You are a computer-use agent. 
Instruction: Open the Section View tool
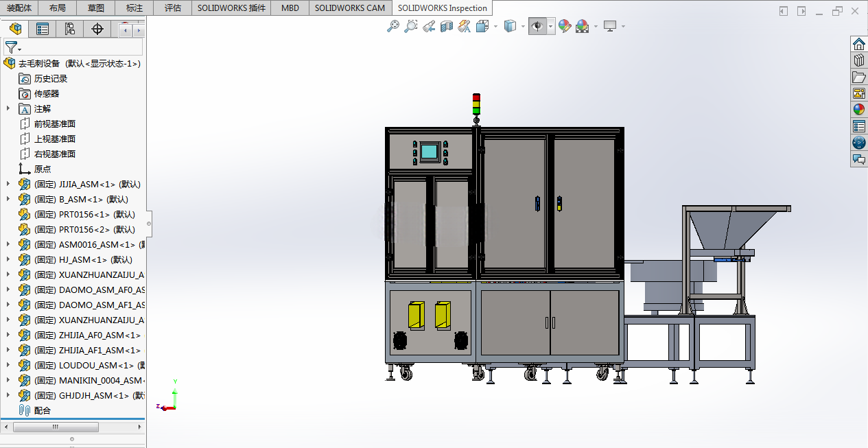[447, 26]
